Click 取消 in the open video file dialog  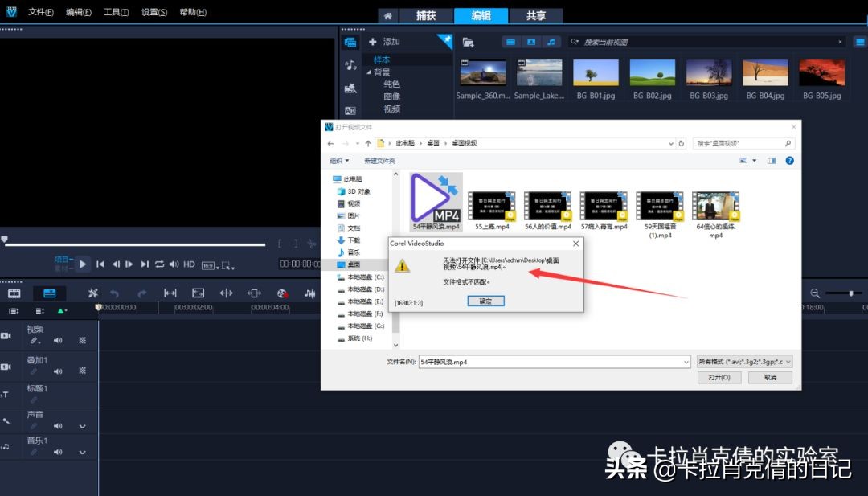click(769, 376)
